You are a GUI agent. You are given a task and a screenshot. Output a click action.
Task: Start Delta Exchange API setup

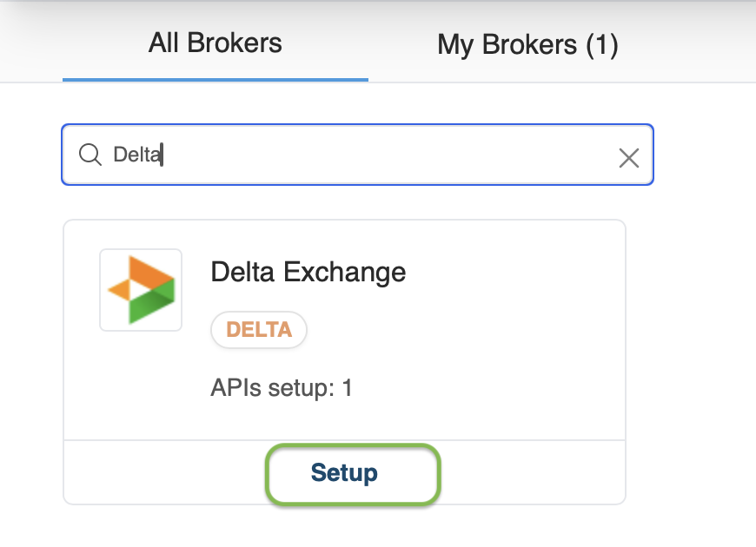(x=344, y=473)
